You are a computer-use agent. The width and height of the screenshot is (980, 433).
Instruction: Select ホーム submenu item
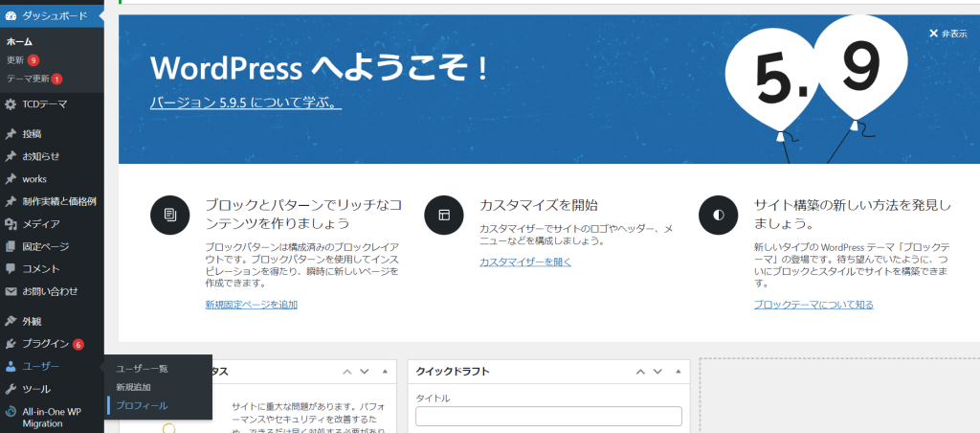click(19, 42)
